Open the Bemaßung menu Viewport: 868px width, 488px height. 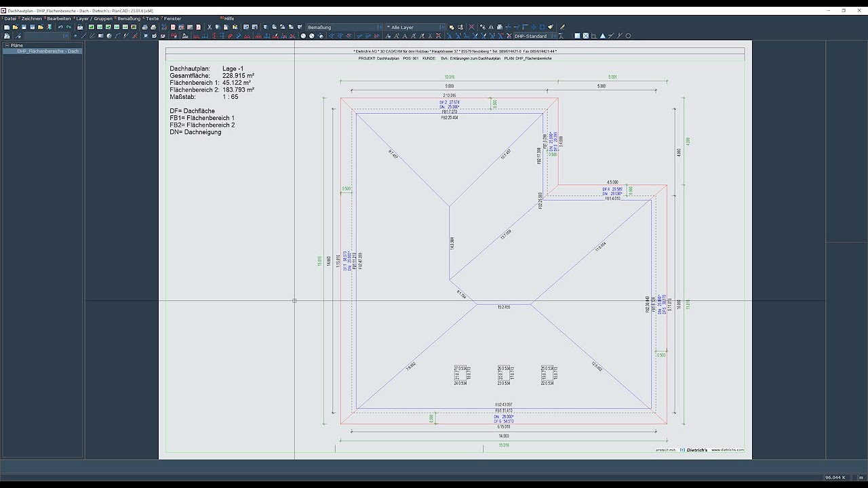[x=129, y=18]
